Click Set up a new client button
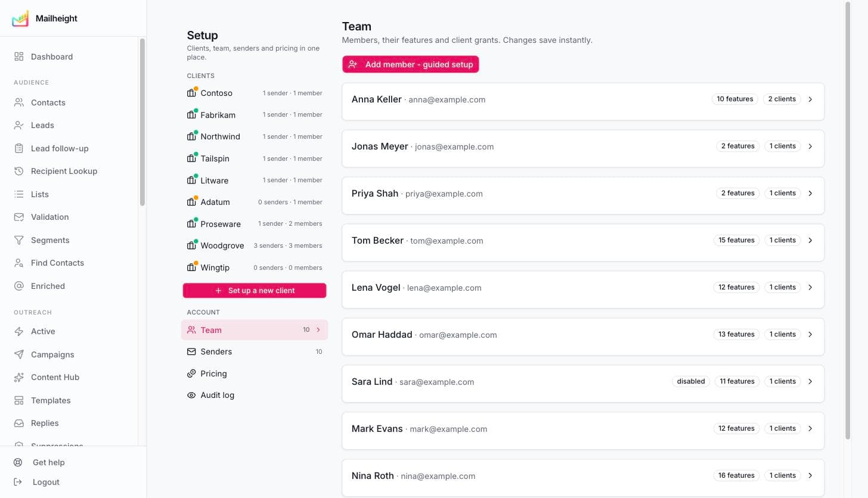 pos(255,291)
